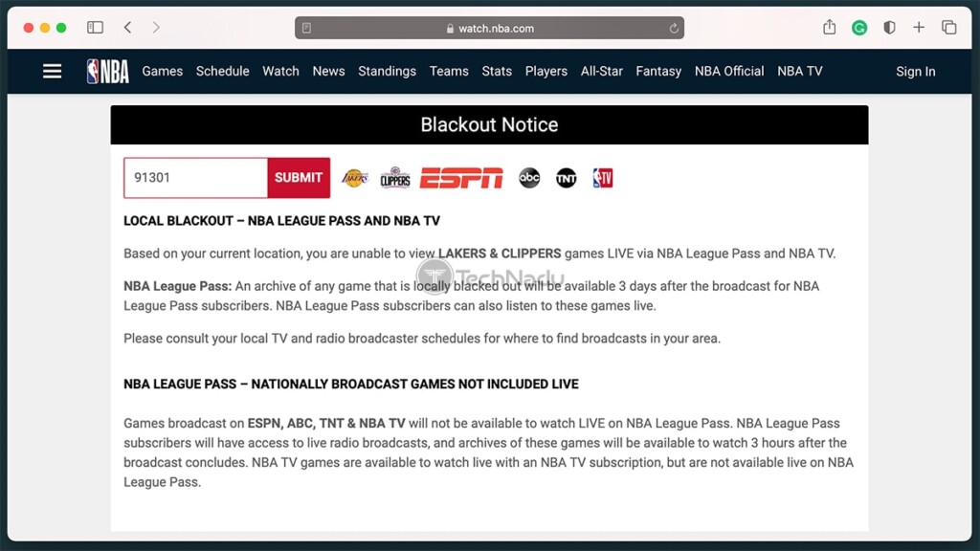Click the 'LOCAL BLACKOUT – NBA LEAGUE PASS AND NBA TV' heading
The height and width of the screenshot is (551, 980).
[x=282, y=221]
